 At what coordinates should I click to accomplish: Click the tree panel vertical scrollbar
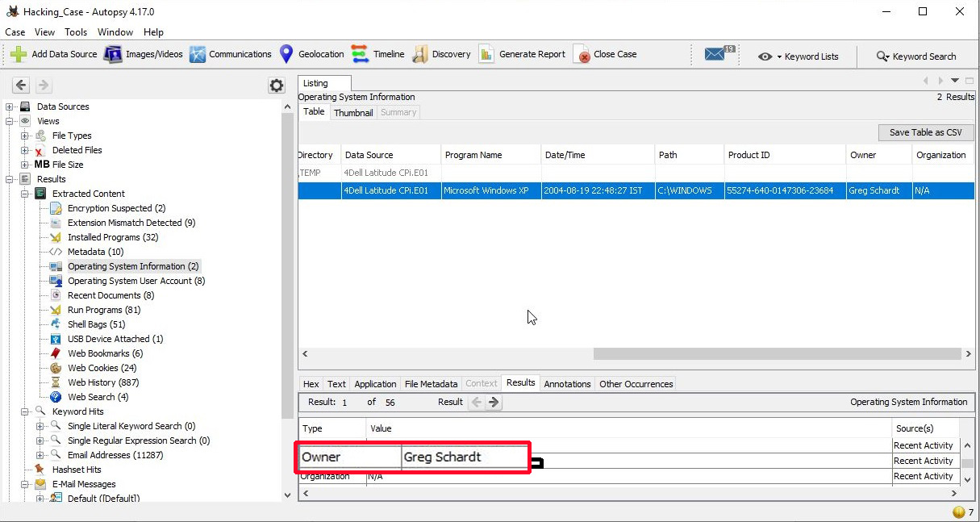point(288,266)
